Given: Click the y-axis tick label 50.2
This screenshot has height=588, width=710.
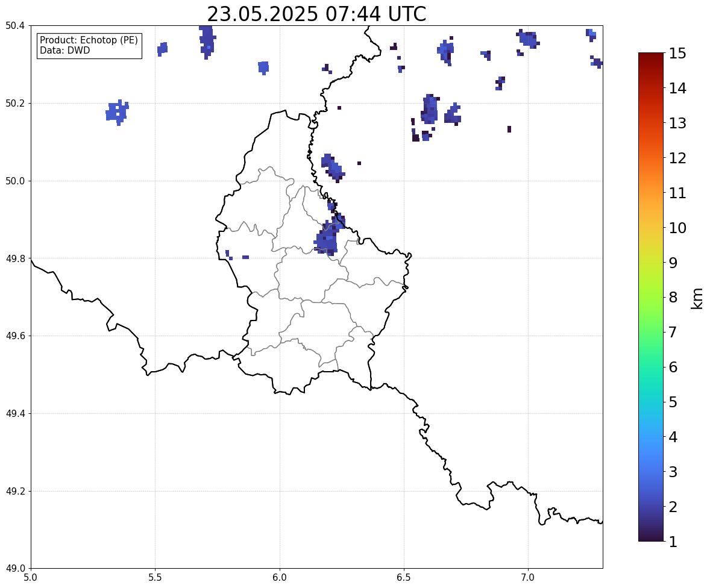Looking at the screenshot, I should pyautogui.click(x=15, y=103).
